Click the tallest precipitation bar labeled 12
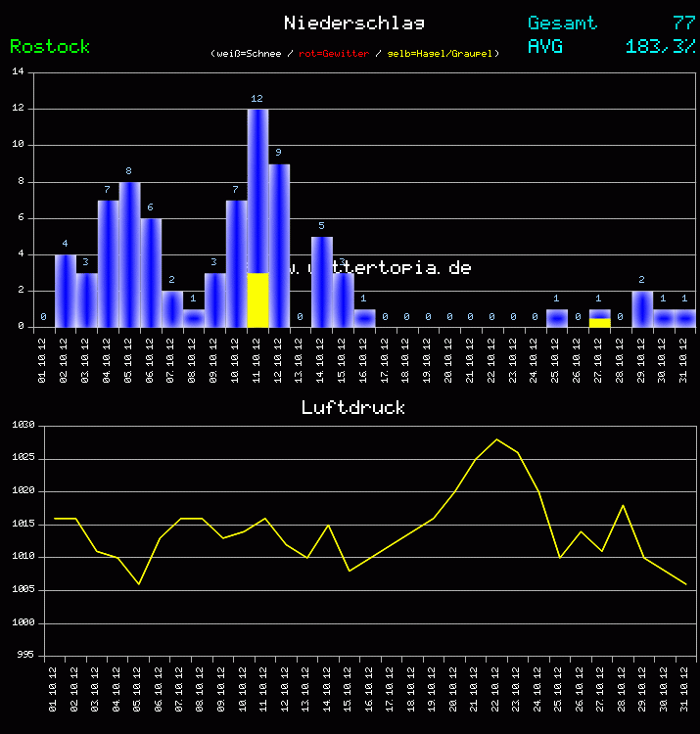 click(x=257, y=196)
